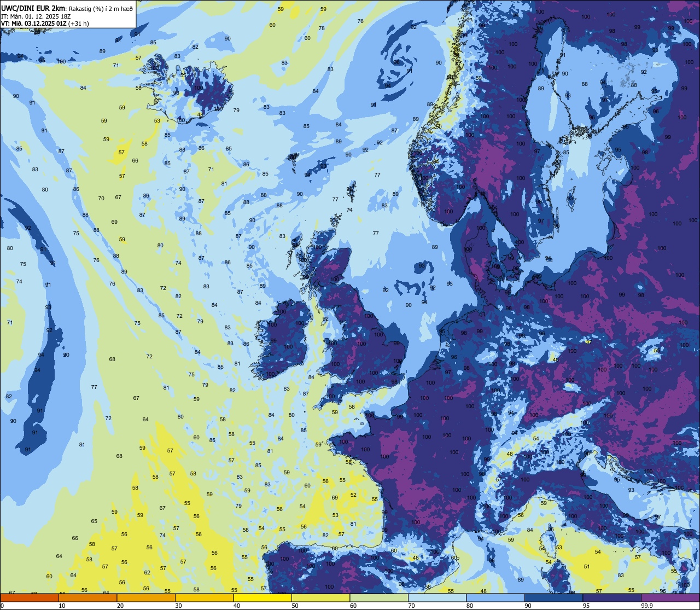The image size is (700, 610).
Task: Pick the legend swatch between 30 and 40
Action: tap(204, 597)
